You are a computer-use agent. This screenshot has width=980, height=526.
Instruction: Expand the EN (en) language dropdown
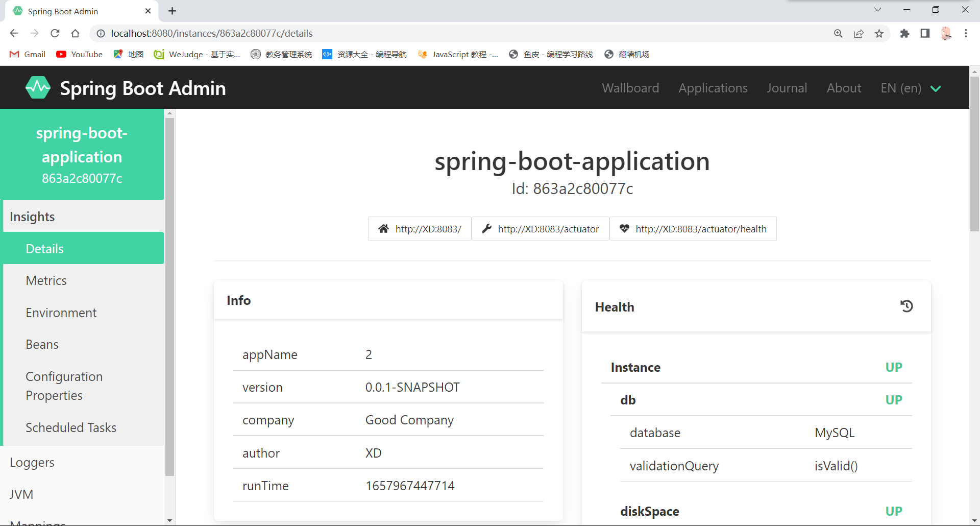[x=911, y=88]
